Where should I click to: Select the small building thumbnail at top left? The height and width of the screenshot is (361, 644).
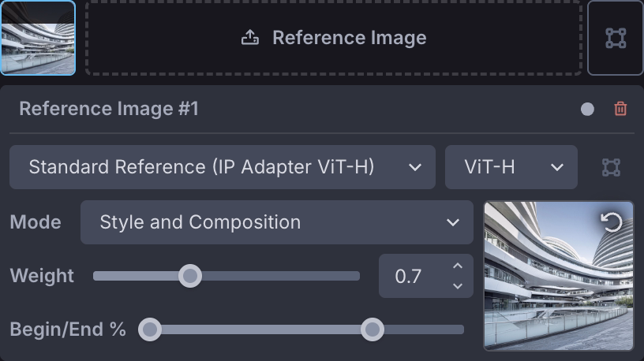tap(38, 38)
